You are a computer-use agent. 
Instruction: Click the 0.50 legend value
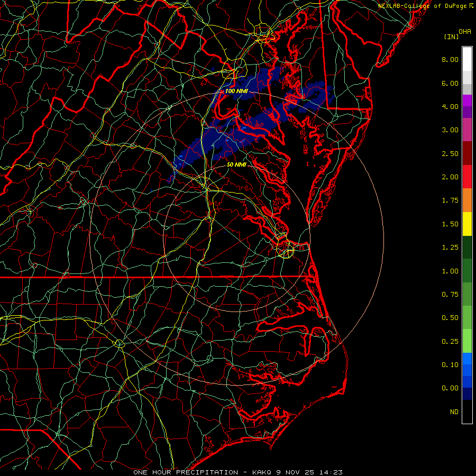(x=450, y=318)
